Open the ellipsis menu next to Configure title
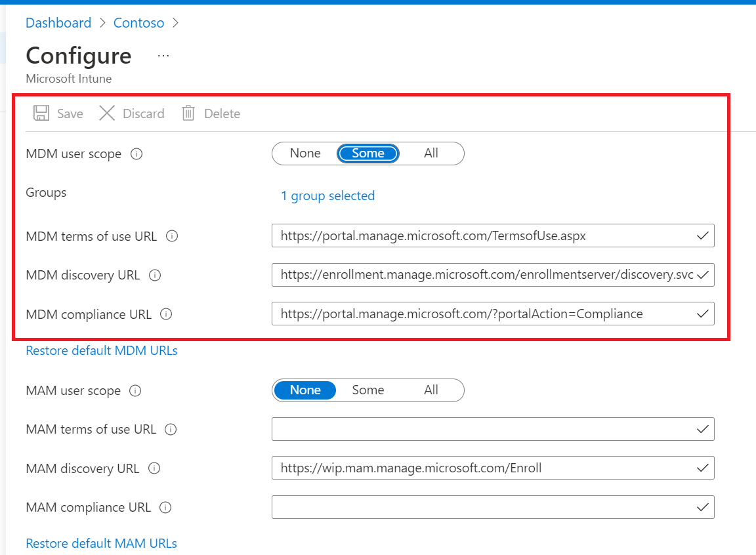 (162, 56)
